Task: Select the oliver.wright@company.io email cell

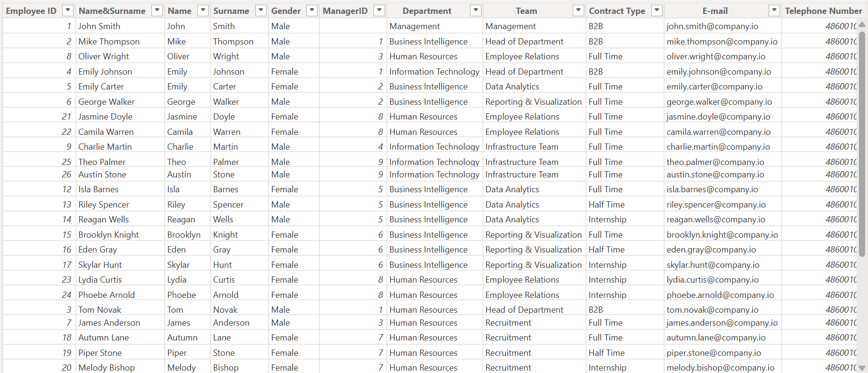Action: 723,56
